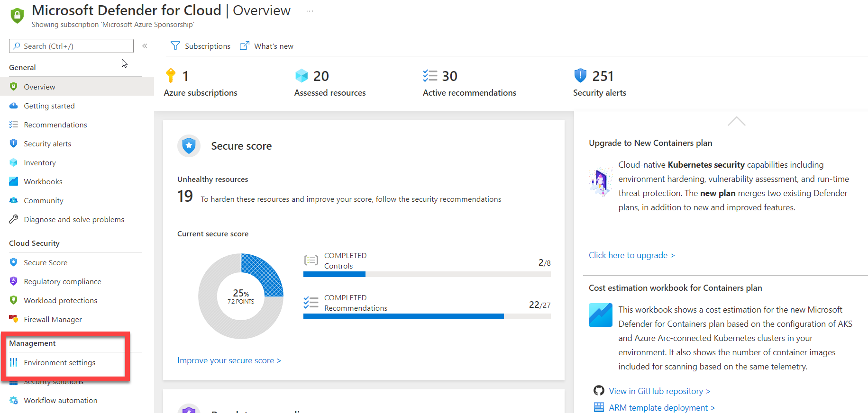Click the Workbooks chart icon in sidebar
868x413 pixels.
click(14, 181)
